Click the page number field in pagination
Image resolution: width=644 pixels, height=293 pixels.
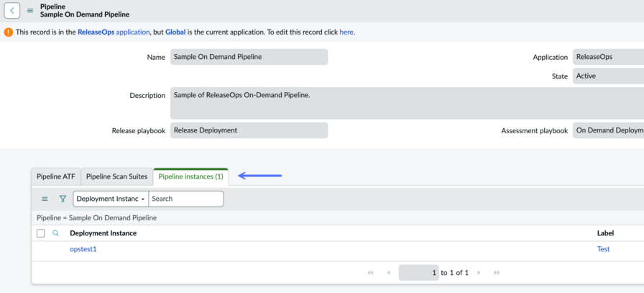point(418,273)
